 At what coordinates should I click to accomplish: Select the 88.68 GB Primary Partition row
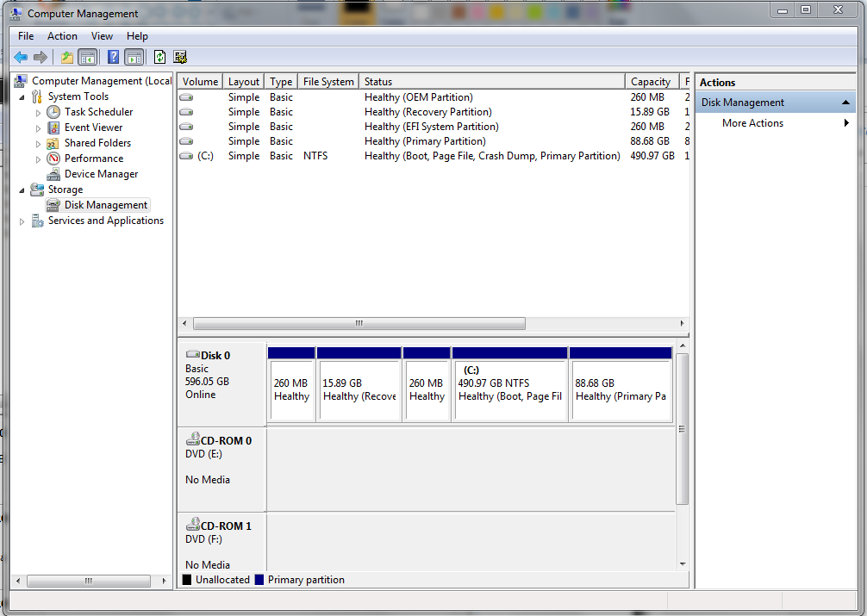[x=433, y=141]
